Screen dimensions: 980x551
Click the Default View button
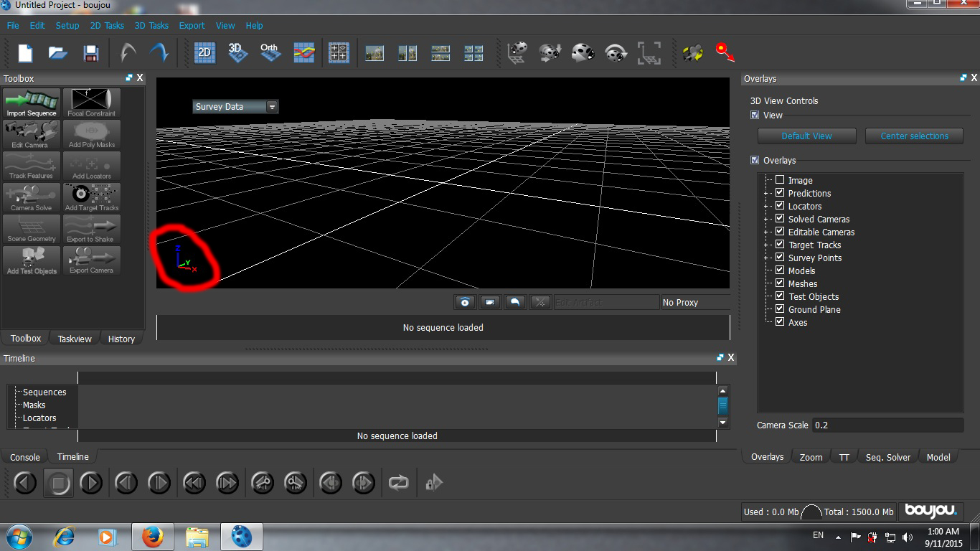point(806,136)
